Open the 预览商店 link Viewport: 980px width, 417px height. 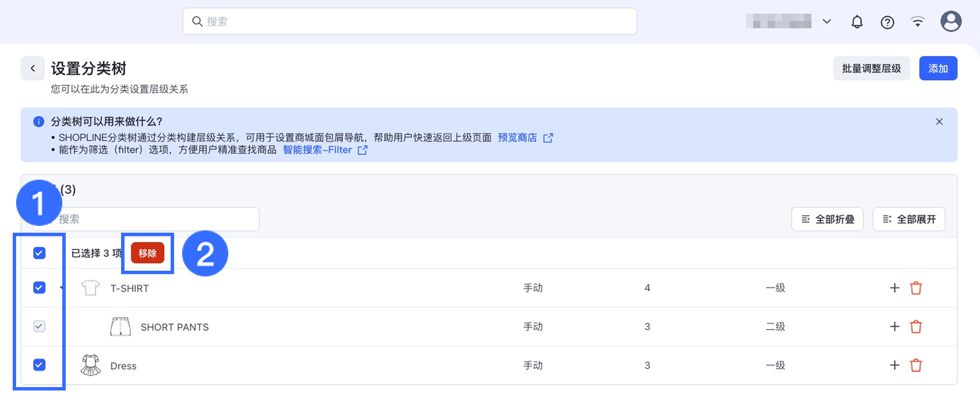click(x=517, y=138)
